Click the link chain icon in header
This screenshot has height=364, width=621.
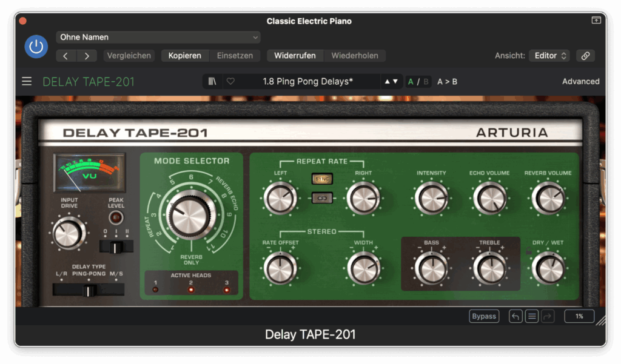tap(585, 56)
